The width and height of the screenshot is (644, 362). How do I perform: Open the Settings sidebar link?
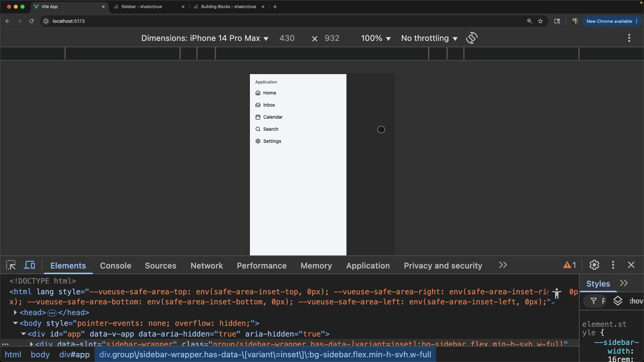[298, 141]
